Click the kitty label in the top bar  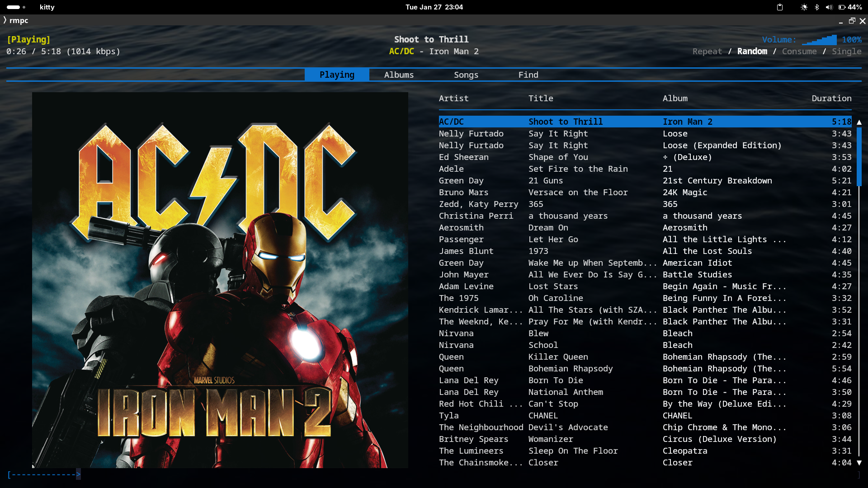(47, 7)
